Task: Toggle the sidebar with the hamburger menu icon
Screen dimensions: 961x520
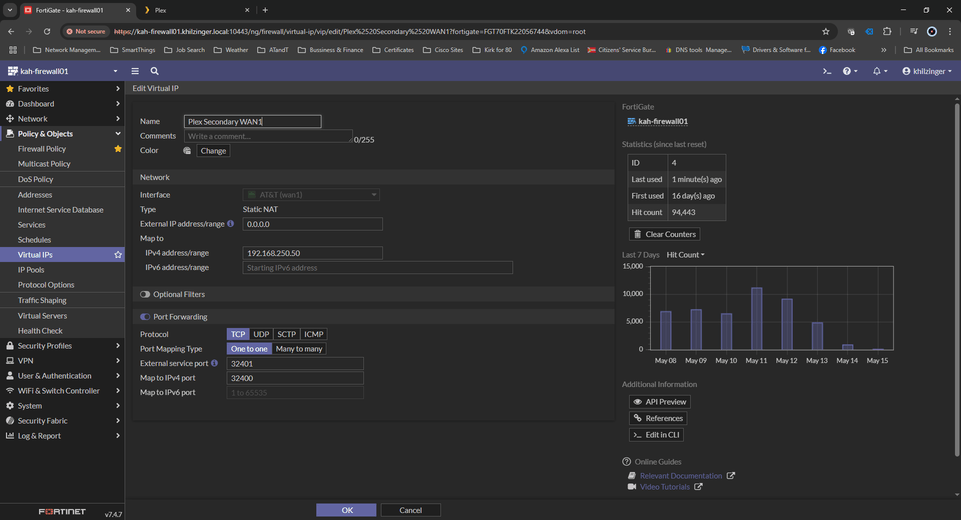Action: [135, 71]
